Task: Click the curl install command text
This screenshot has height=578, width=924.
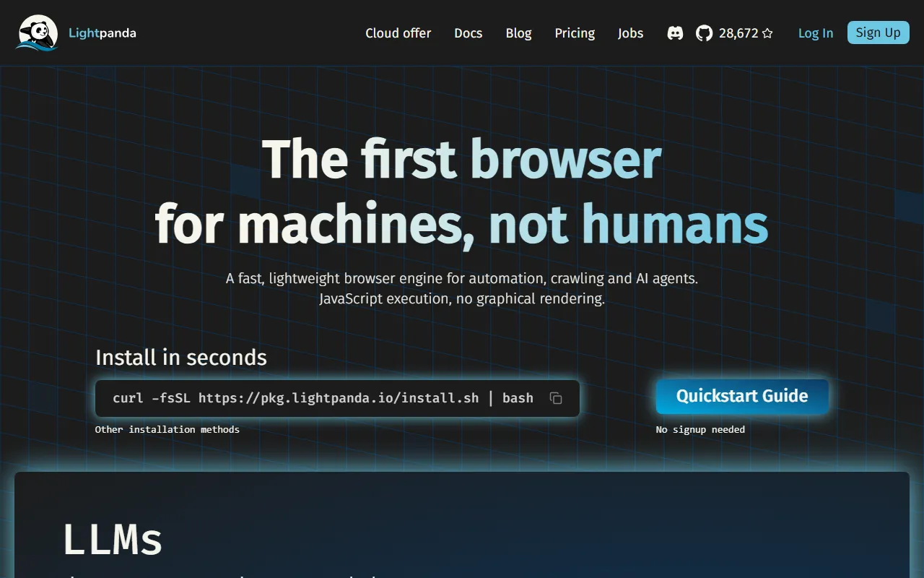Action: click(x=323, y=398)
